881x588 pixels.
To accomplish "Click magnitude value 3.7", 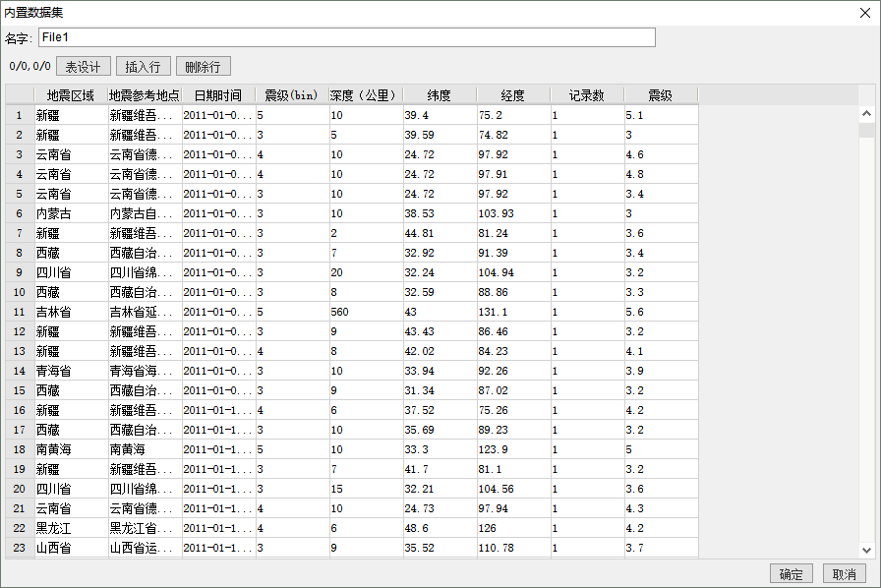I will (x=661, y=548).
